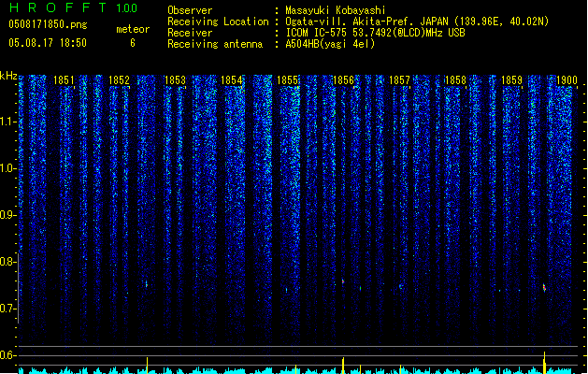The height and width of the screenshot is (374, 588).
Task: Click the meteor count value 6
Action: point(133,43)
